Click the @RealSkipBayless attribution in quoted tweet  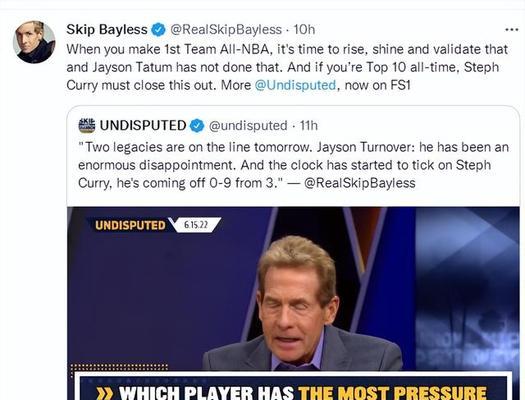360,183
